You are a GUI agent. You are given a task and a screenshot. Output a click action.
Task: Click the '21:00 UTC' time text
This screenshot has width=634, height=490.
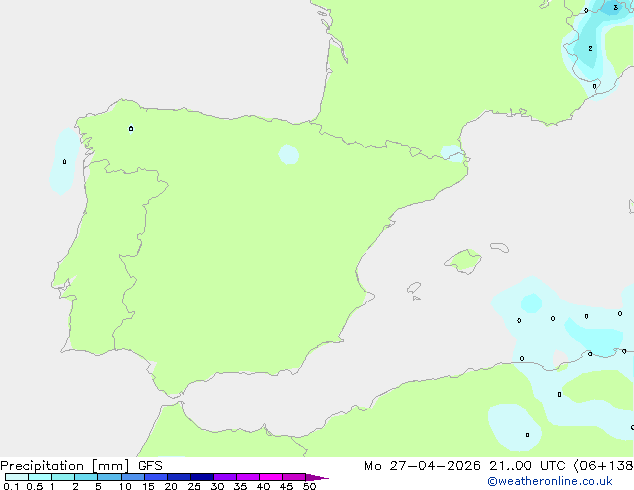click(x=527, y=466)
